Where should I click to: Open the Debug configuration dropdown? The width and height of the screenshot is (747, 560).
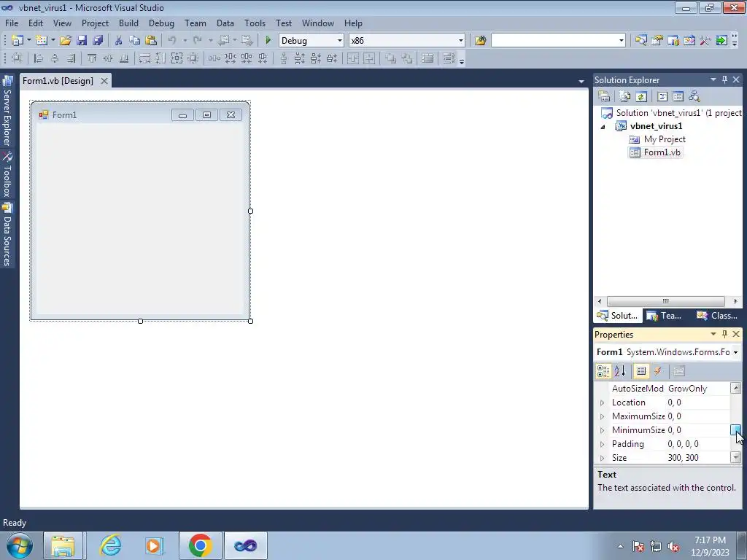click(x=340, y=41)
